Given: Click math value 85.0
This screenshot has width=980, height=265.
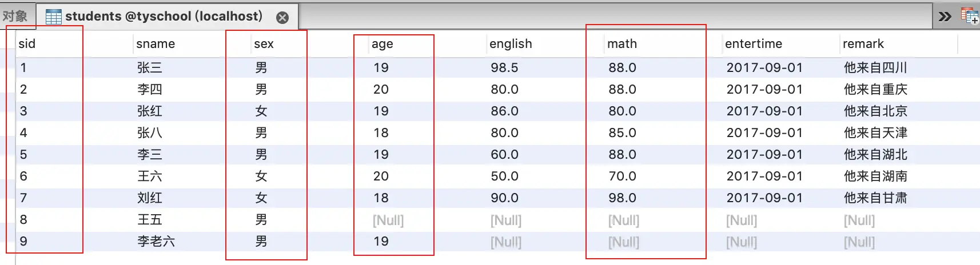Looking at the screenshot, I should (x=622, y=133).
